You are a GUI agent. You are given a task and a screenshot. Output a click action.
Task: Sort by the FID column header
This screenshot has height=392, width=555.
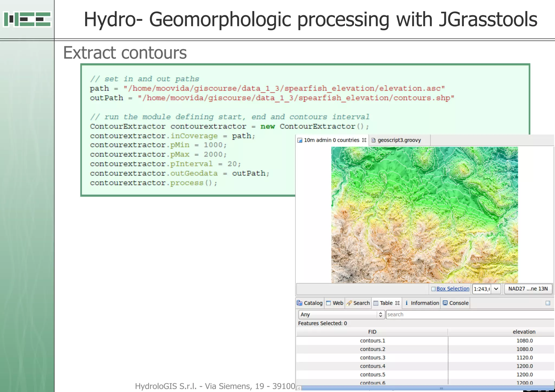coord(372,332)
